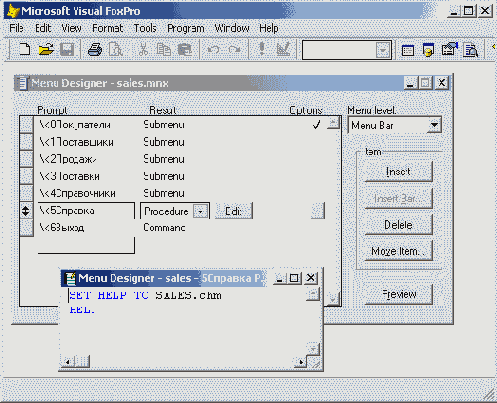Viewport: 497px width, 403px height.
Task: Click the Print toolbar icon
Action: pos(95,50)
